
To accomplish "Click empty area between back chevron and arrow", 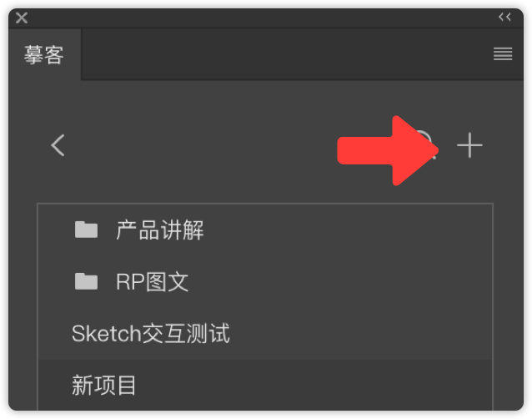I will (x=200, y=145).
